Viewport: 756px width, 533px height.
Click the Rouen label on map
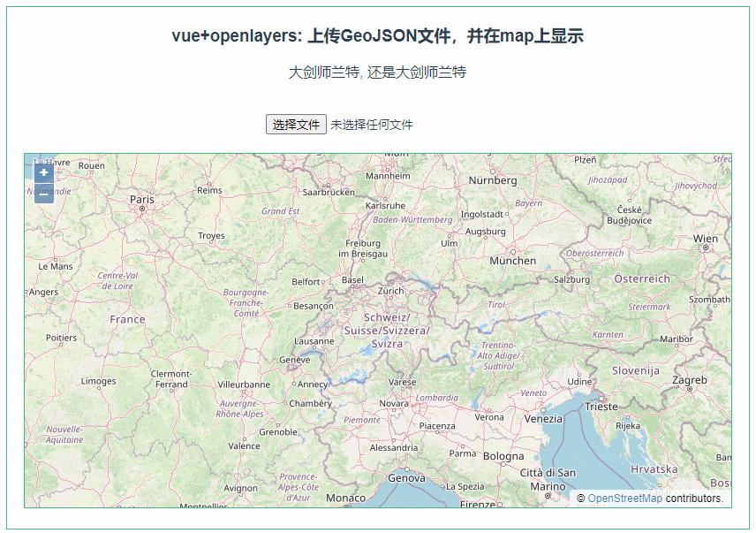pos(92,165)
